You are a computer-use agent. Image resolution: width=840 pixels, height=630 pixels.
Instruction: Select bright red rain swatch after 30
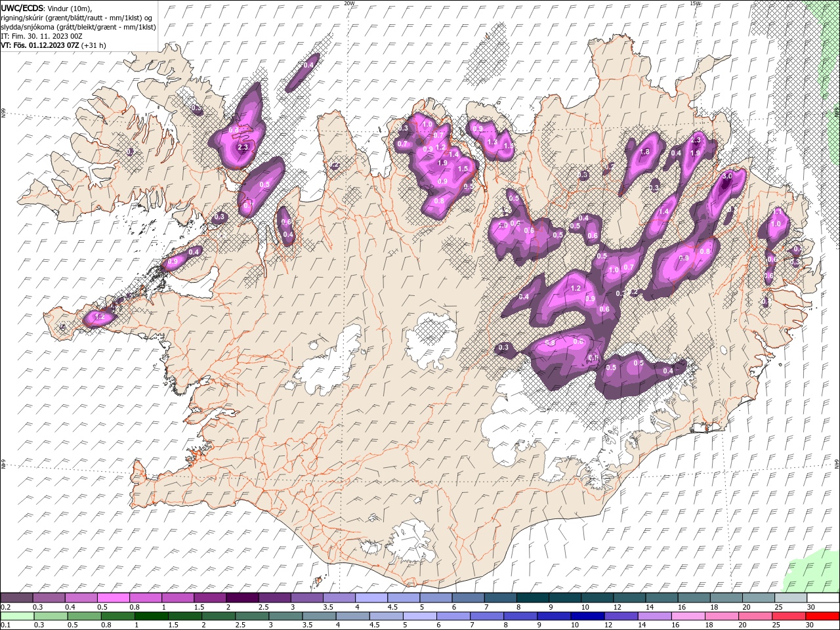[822, 616]
